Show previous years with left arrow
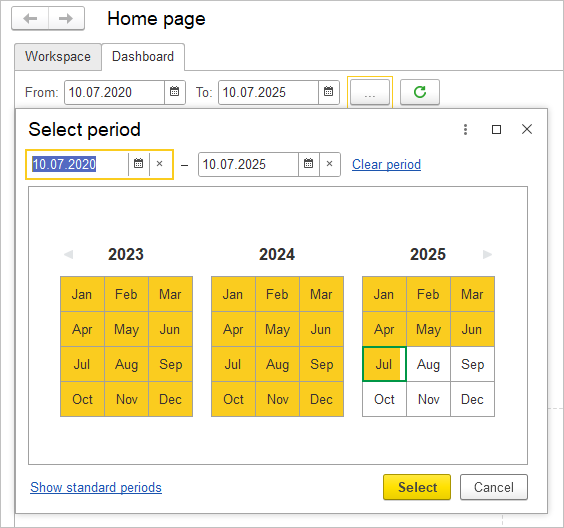Screen dimensions: 564x528 point(68,254)
